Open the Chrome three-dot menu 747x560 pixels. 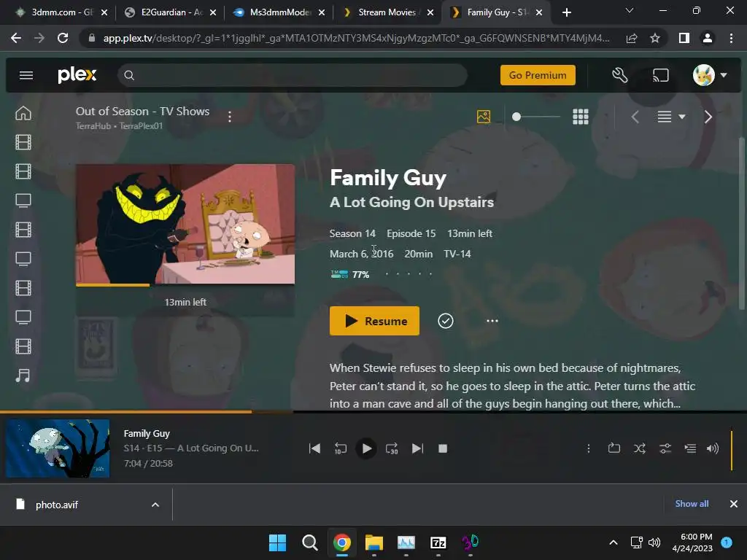731,38
